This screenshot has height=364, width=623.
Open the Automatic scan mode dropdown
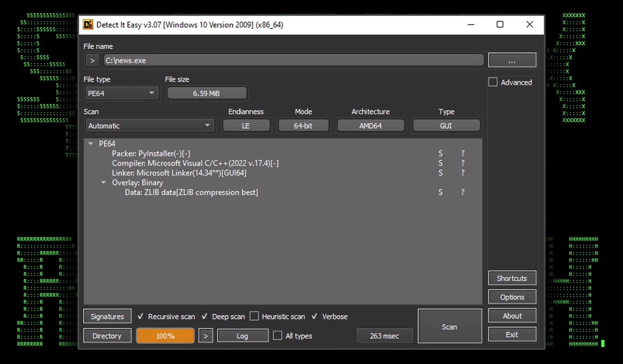point(149,126)
